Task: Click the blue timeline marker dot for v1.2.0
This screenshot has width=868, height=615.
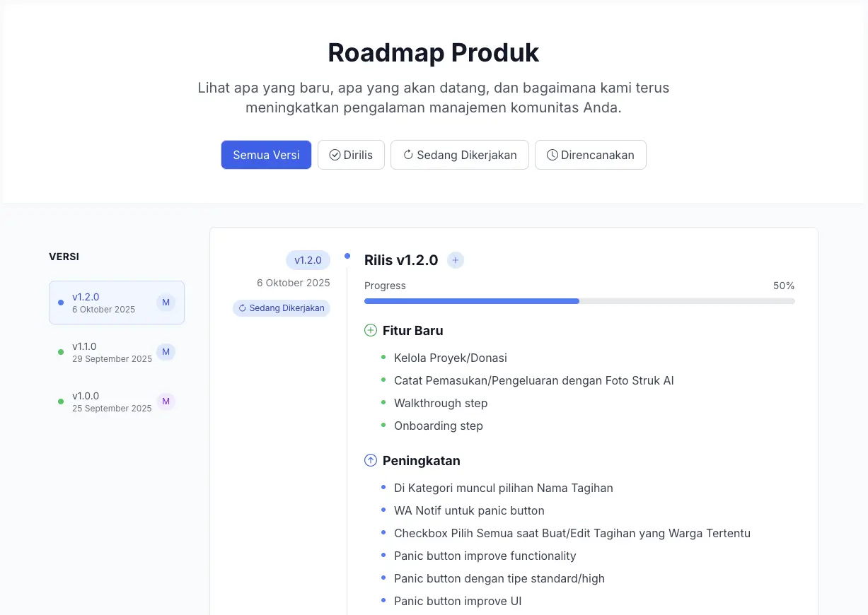Action: tap(347, 256)
